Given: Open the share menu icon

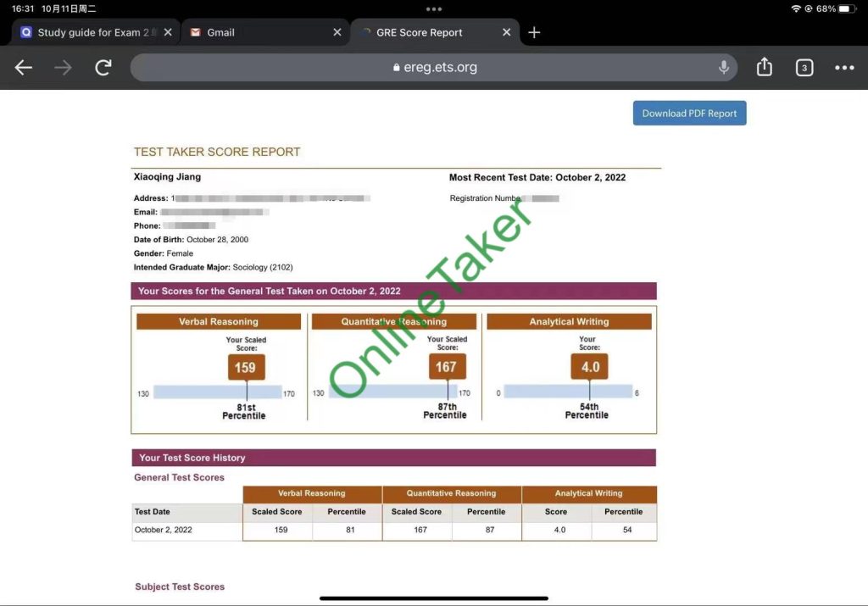Looking at the screenshot, I should tap(764, 66).
